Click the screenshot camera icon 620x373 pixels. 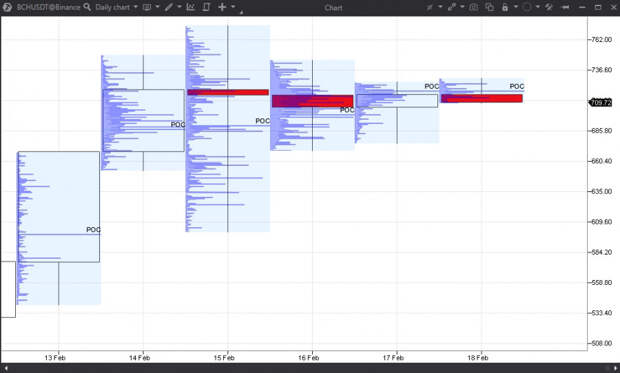pos(473,7)
